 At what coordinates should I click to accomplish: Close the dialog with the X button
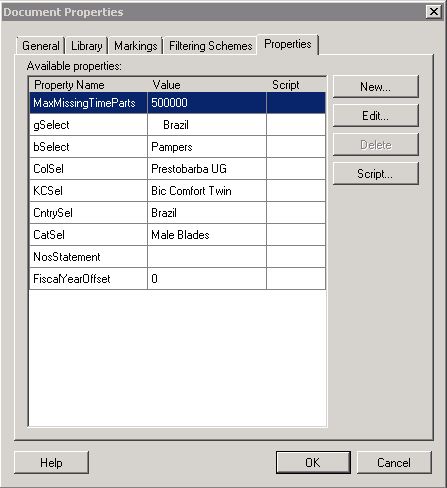point(434,12)
